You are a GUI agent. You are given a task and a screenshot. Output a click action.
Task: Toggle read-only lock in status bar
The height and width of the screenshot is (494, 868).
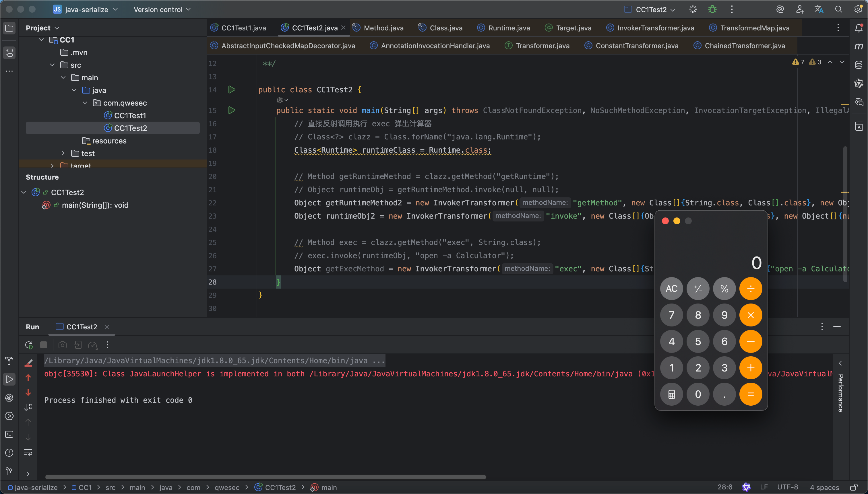pyautogui.click(x=854, y=487)
